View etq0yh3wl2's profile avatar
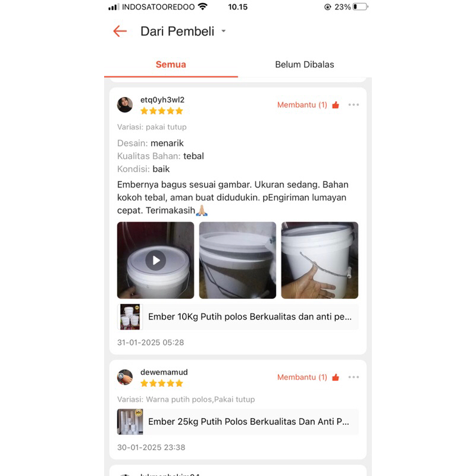Viewport: 476px width, 476px height. tap(125, 105)
